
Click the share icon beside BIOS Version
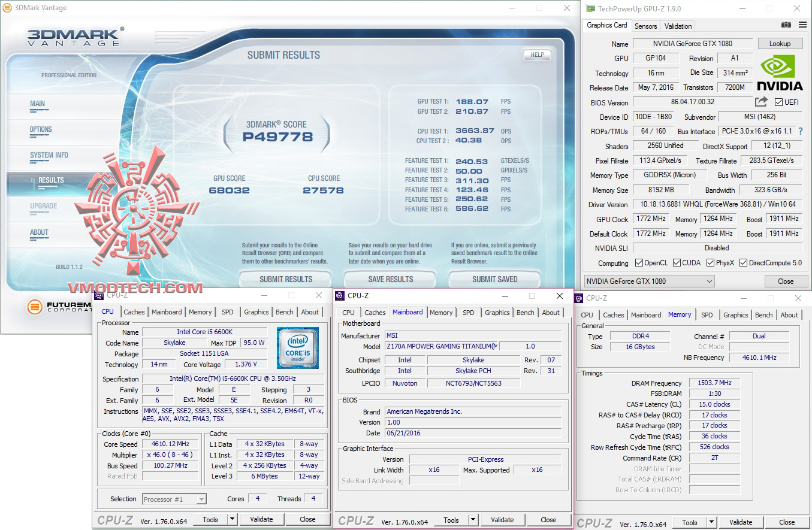pyautogui.click(x=761, y=102)
